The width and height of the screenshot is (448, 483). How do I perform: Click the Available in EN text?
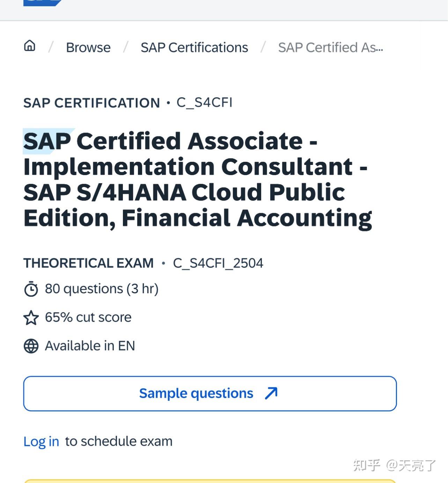[x=90, y=346]
